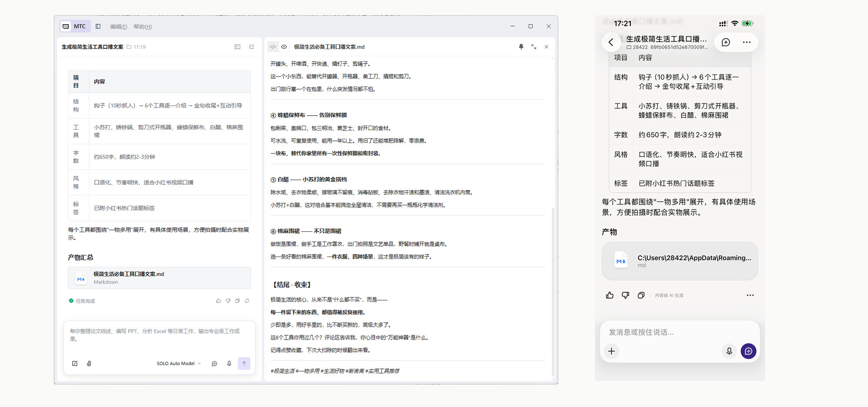
Task: Open the 编辑(E) menu
Action: pos(119,27)
